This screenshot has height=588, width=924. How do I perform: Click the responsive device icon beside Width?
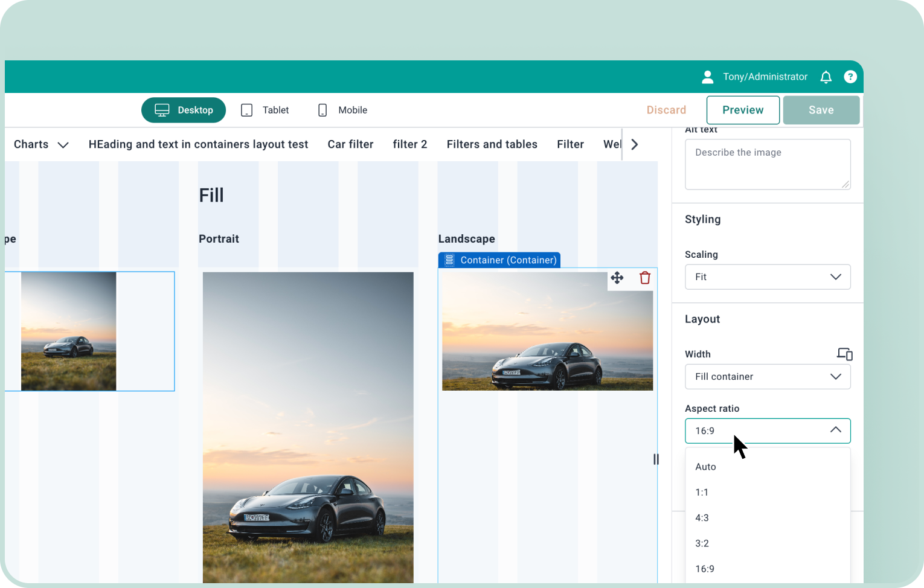[x=844, y=354]
